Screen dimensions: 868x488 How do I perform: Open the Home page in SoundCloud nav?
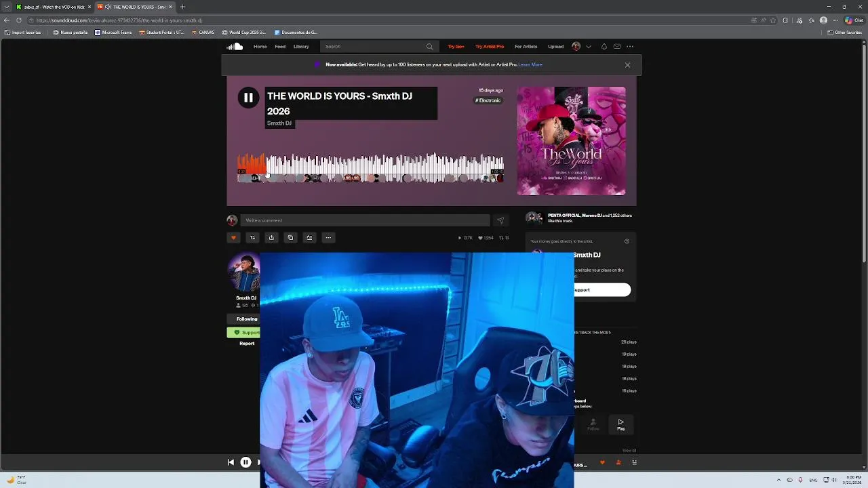[260, 47]
